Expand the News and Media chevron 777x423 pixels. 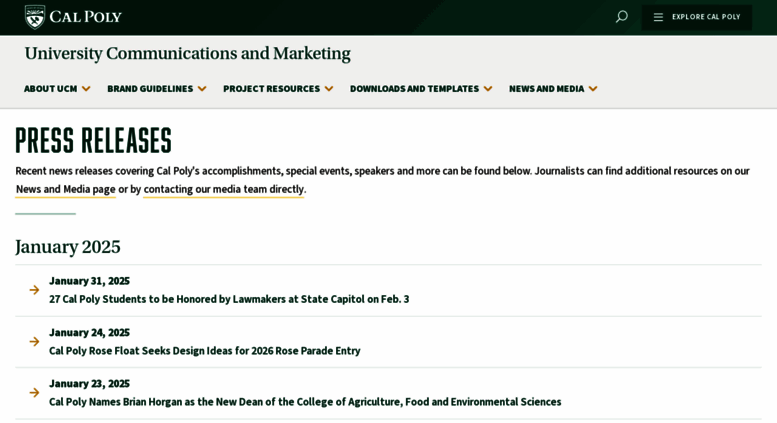pyautogui.click(x=593, y=89)
